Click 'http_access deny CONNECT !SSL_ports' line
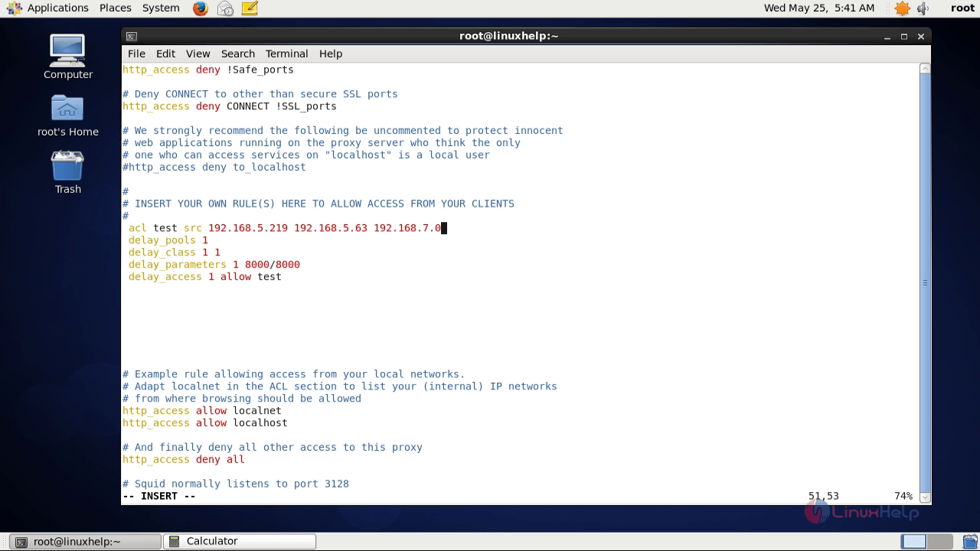 coord(229,106)
